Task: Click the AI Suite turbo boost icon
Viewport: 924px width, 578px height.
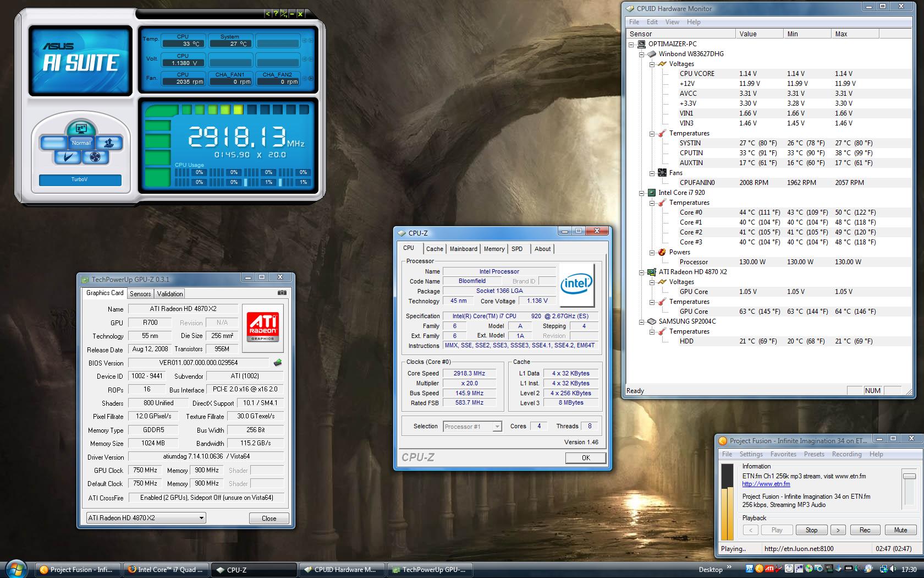Action: [x=110, y=143]
